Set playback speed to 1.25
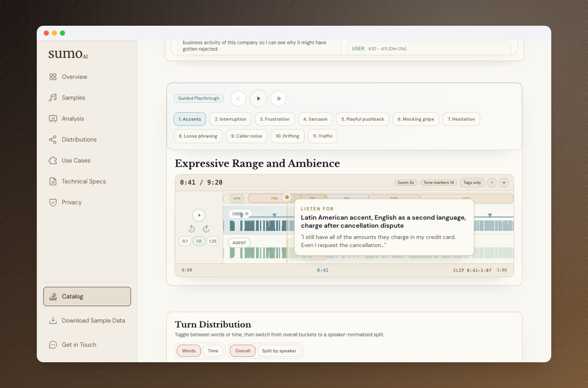 (213, 241)
